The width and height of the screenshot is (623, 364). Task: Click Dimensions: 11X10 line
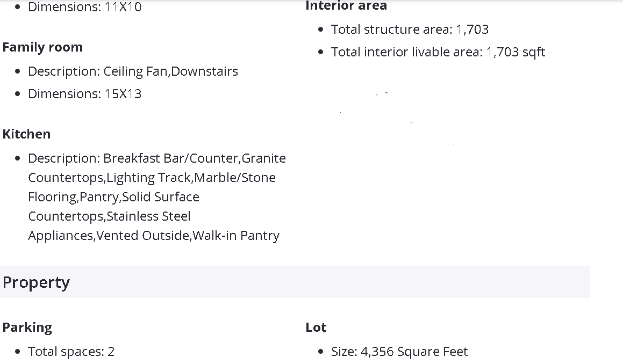[x=84, y=7]
